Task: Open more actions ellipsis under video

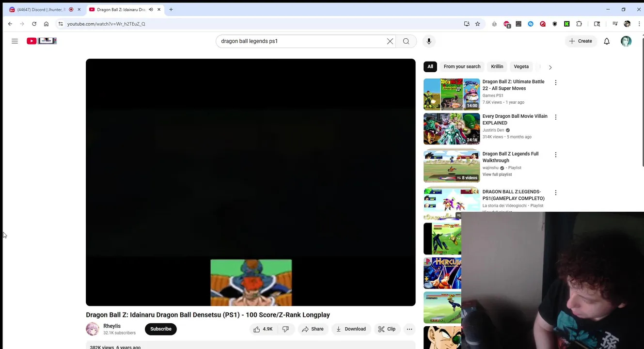Action: point(409,329)
